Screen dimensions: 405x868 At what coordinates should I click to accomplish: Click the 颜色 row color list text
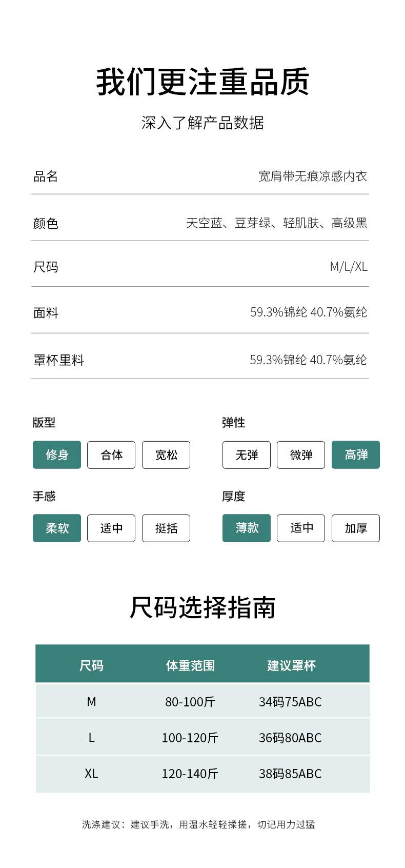(277, 223)
